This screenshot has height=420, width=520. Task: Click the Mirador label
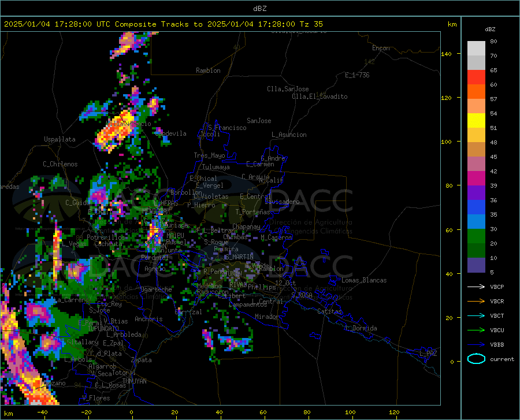click(x=267, y=317)
